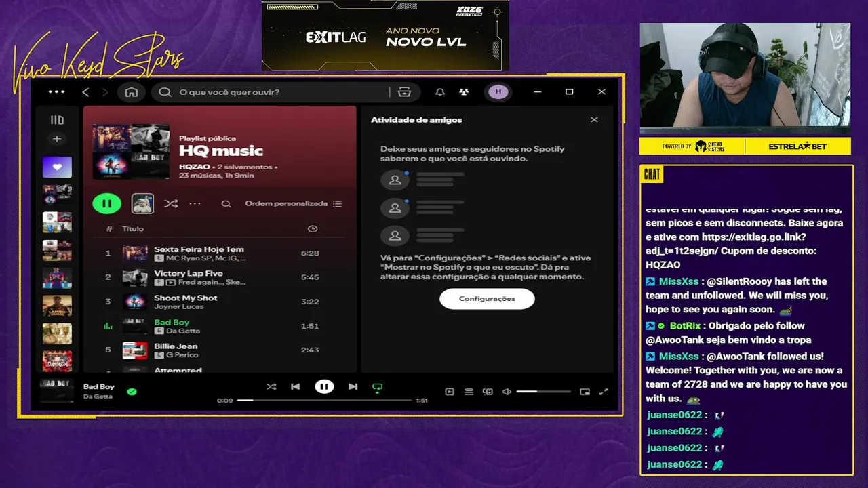Image resolution: width=868 pixels, height=488 pixels.
Task: Create new playlist with plus icon
Action: click(x=57, y=139)
